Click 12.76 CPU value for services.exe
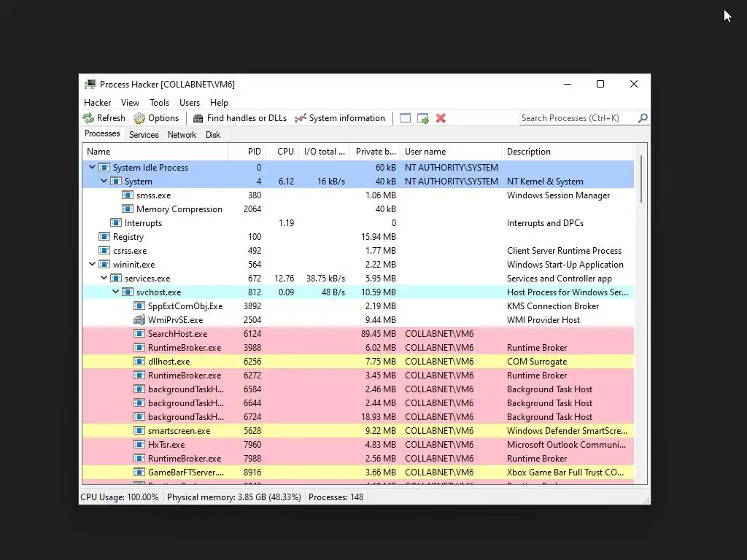This screenshot has width=747, height=560. coord(285,278)
